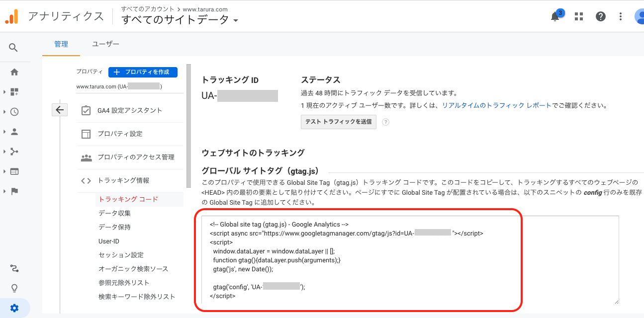The height and width of the screenshot is (318, 644).
Task: Open the user account avatar
Action: click(x=640, y=16)
